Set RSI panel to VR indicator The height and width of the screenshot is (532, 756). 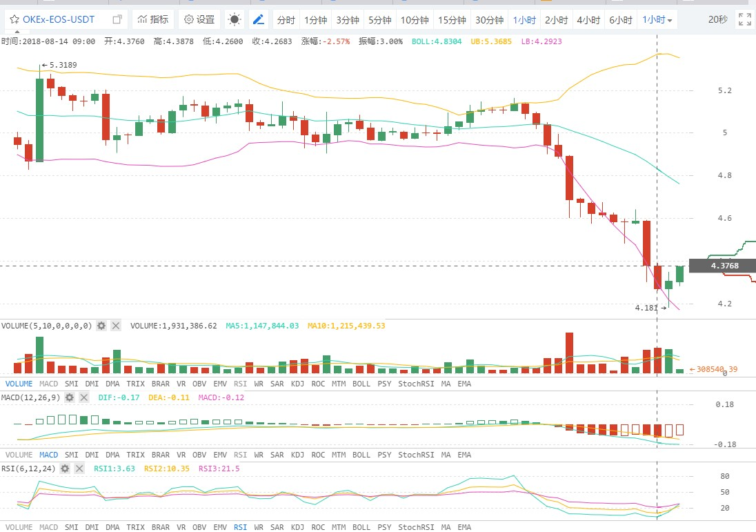pos(181,527)
